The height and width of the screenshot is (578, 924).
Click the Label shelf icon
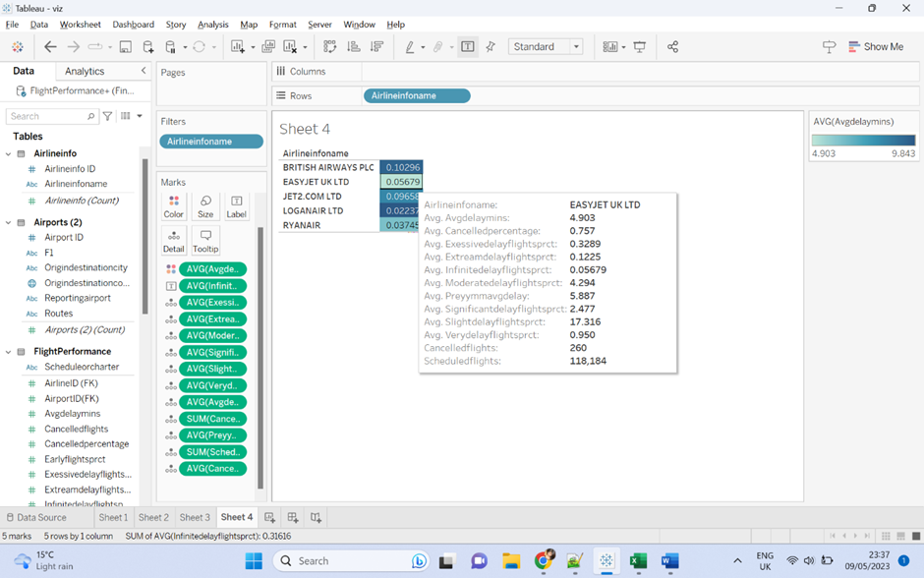[236, 207]
